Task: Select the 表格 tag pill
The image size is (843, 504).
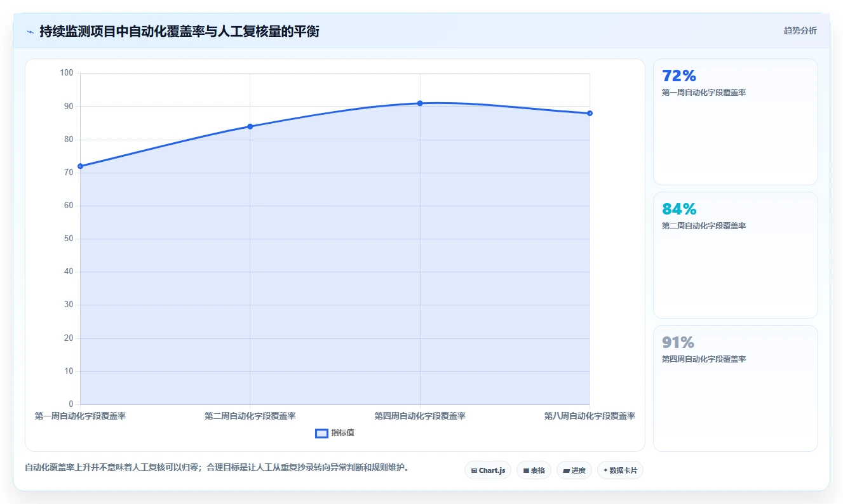Action: pos(534,470)
